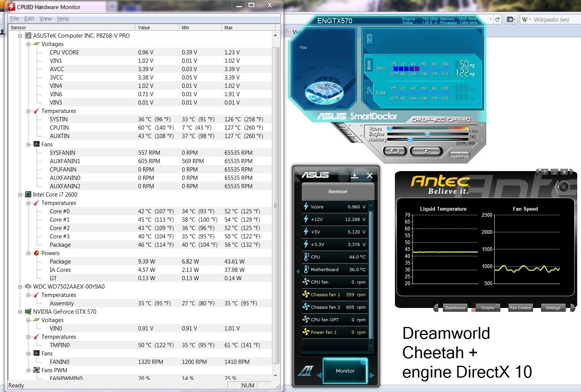The height and width of the screenshot is (392, 581).
Task: Click the browser bookmarks star button
Action: (x=511, y=19)
